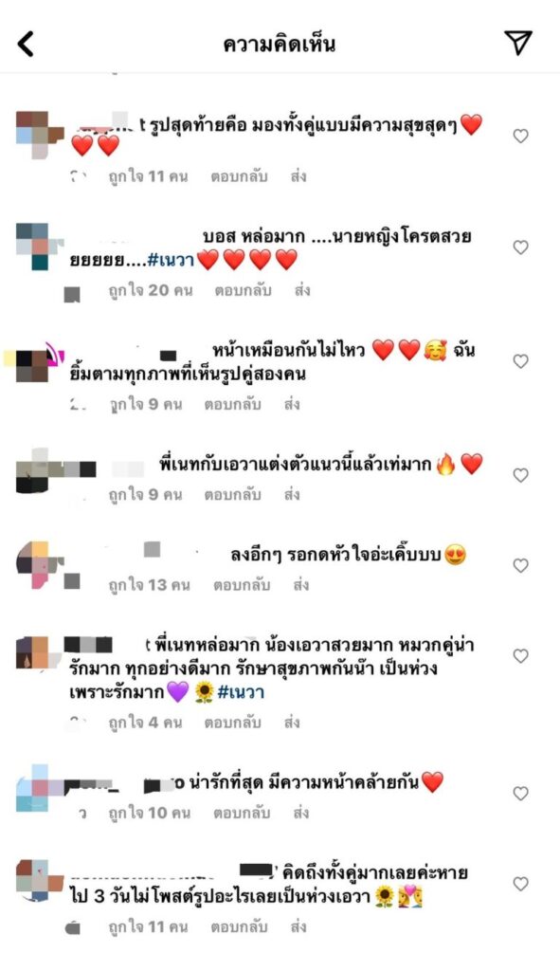The height and width of the screenshot is (971, 560).
Task: Send the comment with 4 likes via ส่ง
Action: pos(292,722)
